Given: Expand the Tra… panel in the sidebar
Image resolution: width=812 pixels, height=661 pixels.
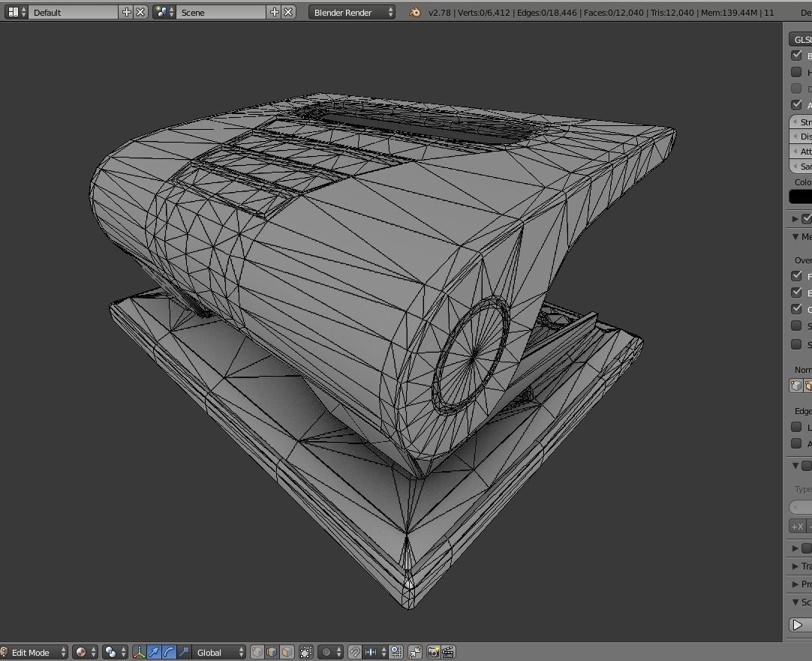Looking at the screenshot, I should pyautogui.click(x=795, y=566).
